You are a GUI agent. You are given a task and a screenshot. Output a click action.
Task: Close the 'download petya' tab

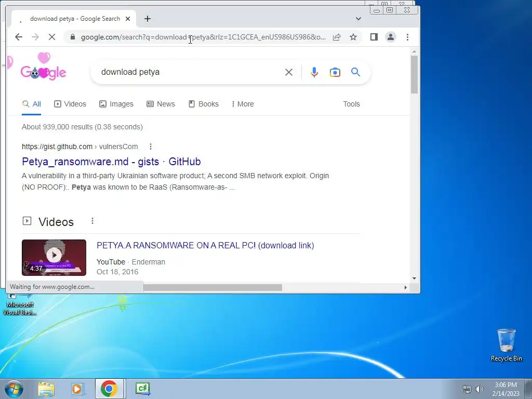[x=128, y=19]
